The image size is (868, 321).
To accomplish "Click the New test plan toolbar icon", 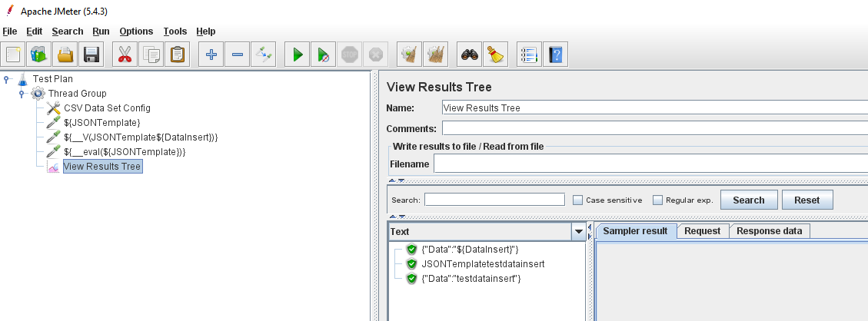I will point(12,55).
